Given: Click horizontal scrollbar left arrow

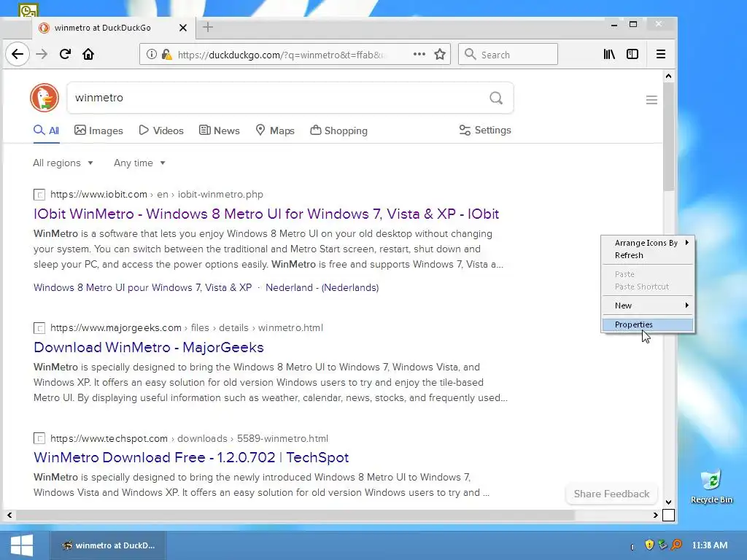Looking at the screenshot, I should pyautogui.click(x=9, y=516).
